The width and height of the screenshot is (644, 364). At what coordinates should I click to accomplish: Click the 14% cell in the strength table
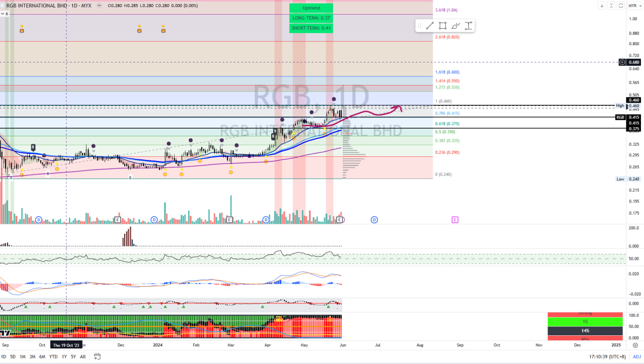pyautogui.click(x=585, y=331)
